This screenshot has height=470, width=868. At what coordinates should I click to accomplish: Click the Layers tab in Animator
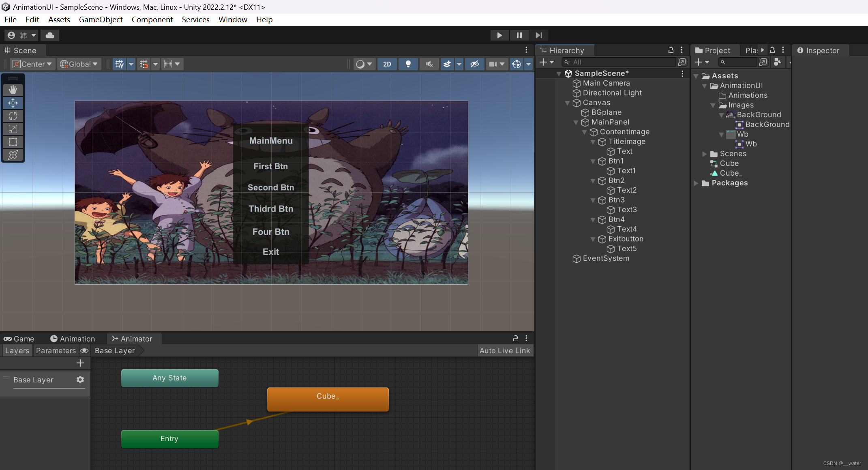click(x=17, y=351)
